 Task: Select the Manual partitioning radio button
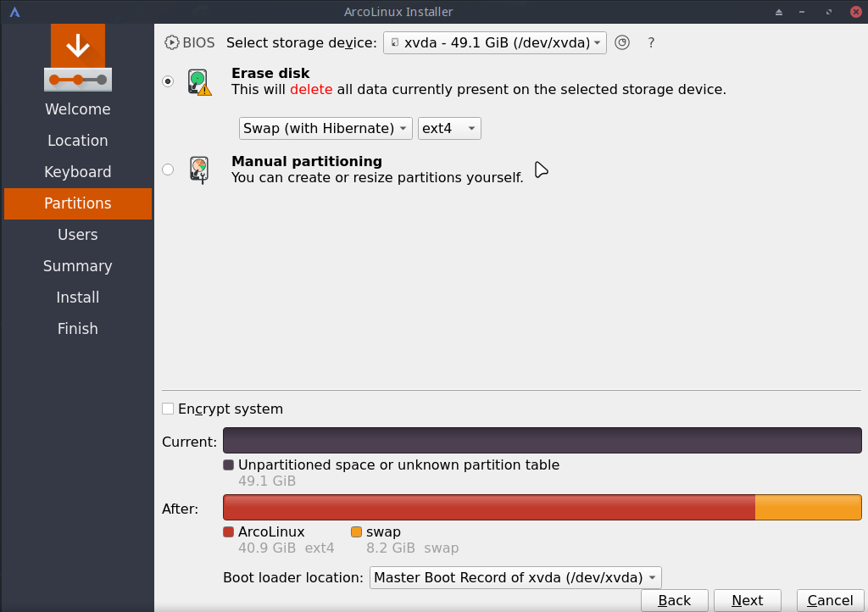(x=168, y=170)
